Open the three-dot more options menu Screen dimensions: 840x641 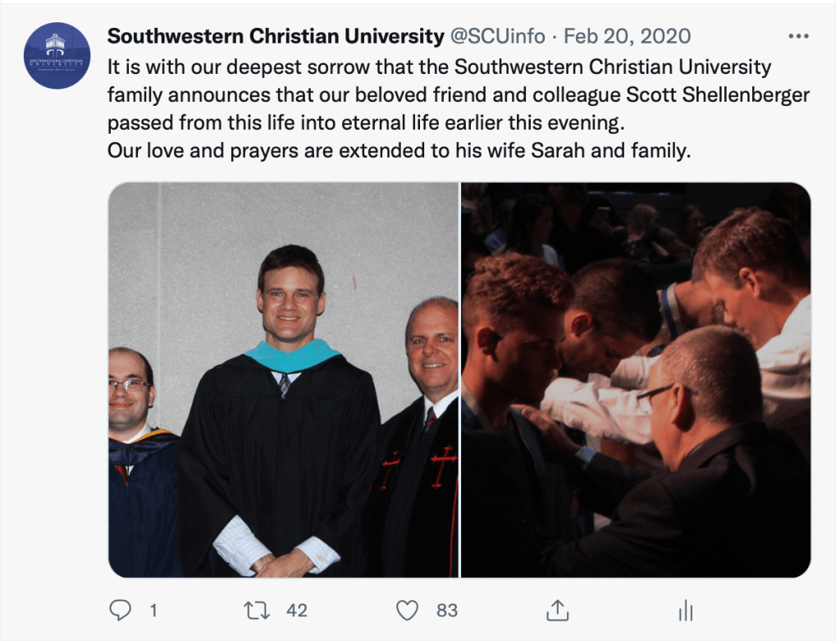(797, 37)
